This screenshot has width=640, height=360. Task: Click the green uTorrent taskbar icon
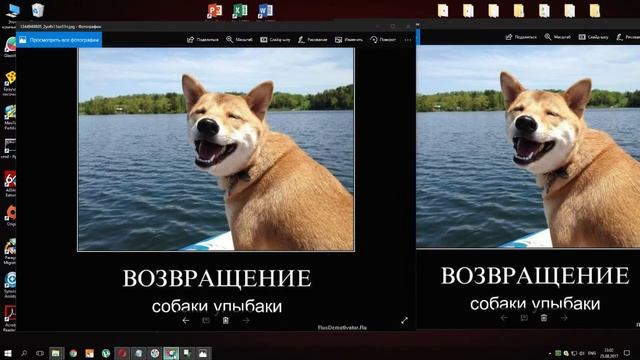pos(106,353)
